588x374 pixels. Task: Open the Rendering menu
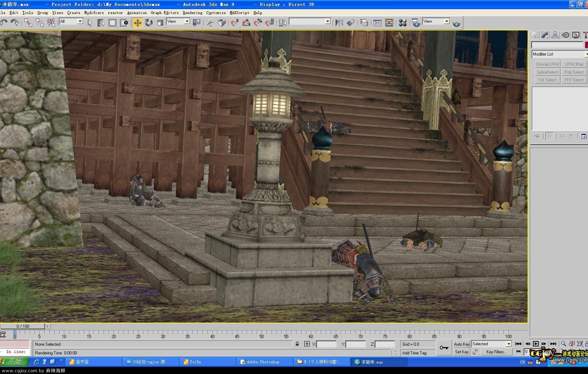192,13
